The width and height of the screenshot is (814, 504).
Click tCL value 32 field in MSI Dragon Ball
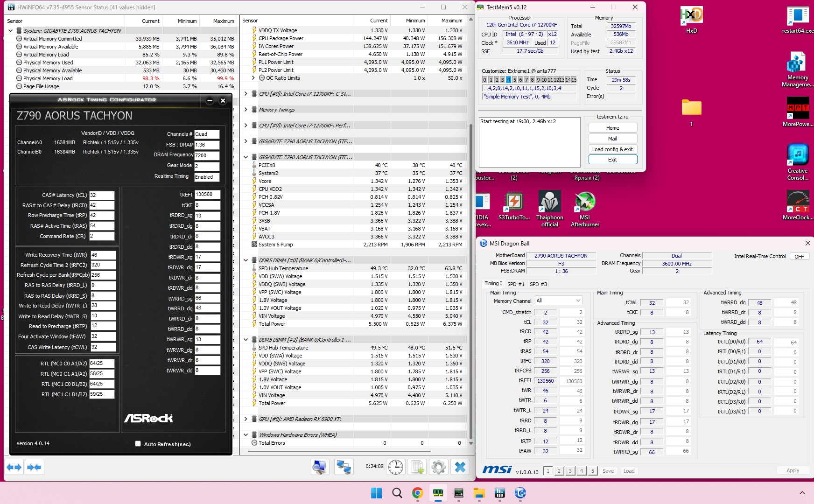point(545,322)
